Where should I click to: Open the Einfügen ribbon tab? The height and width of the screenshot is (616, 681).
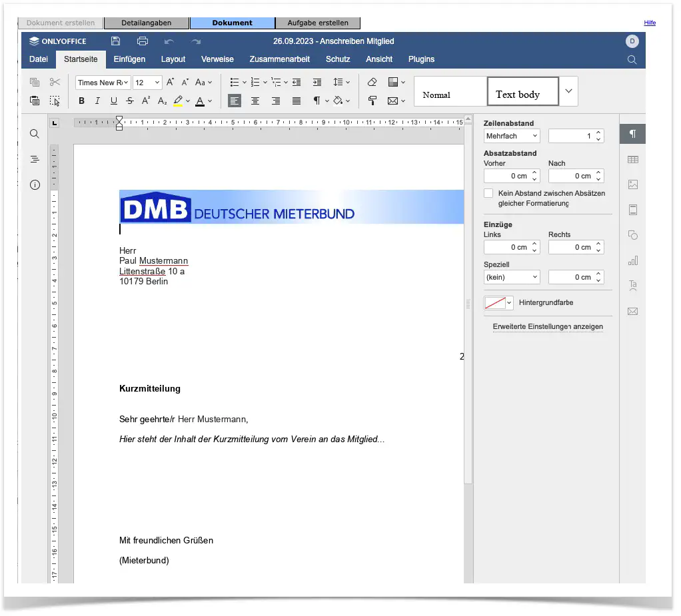pos(129,59)
